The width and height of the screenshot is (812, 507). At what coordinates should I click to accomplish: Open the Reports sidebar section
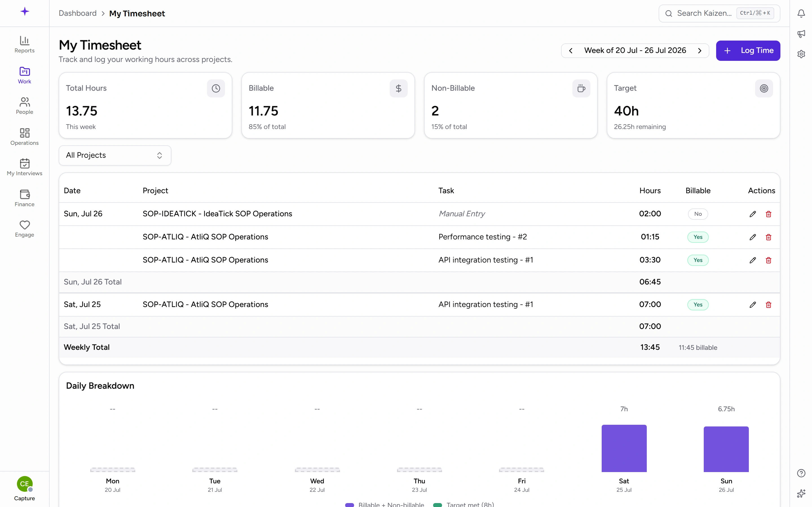25,44
